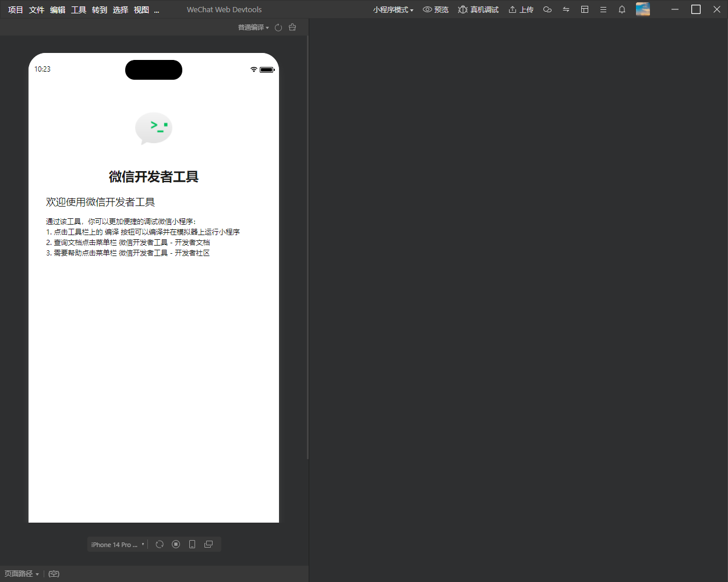This screenshot has width=728, height=582.
Task: Click the line starting with 3. 需要帮助
Action: click(128, 253)
